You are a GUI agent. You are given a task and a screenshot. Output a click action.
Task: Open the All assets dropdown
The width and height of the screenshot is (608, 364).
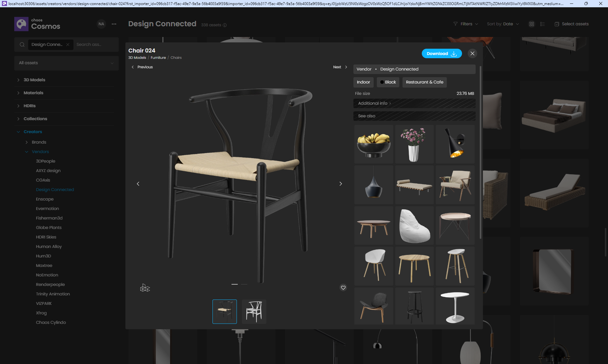tap(66, 63)
